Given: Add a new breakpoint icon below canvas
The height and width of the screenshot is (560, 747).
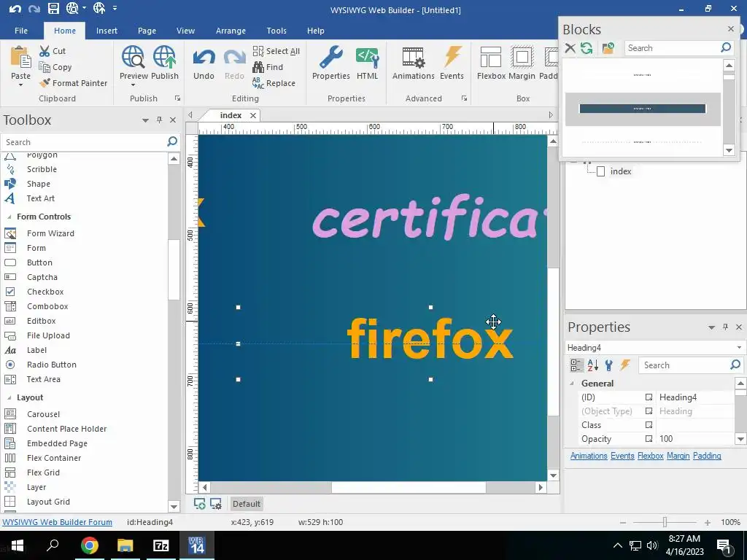Looking at the screenshot, I should 200,504.
